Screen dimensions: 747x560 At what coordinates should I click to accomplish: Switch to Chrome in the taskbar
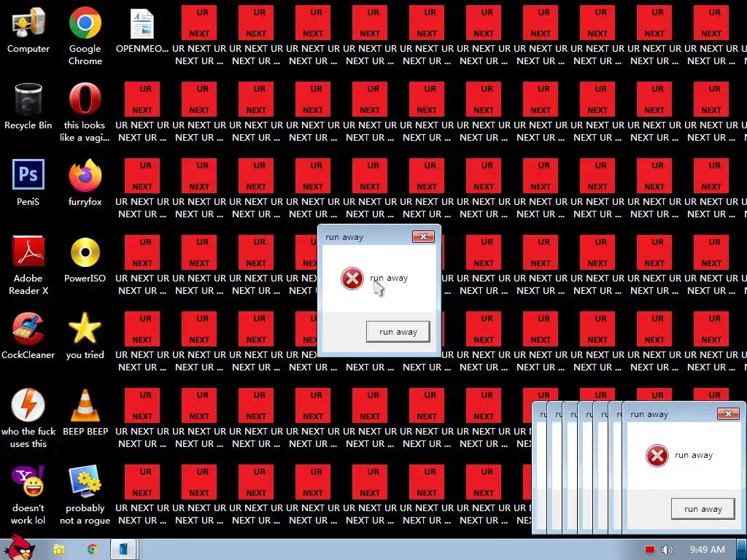pos(92,550)
